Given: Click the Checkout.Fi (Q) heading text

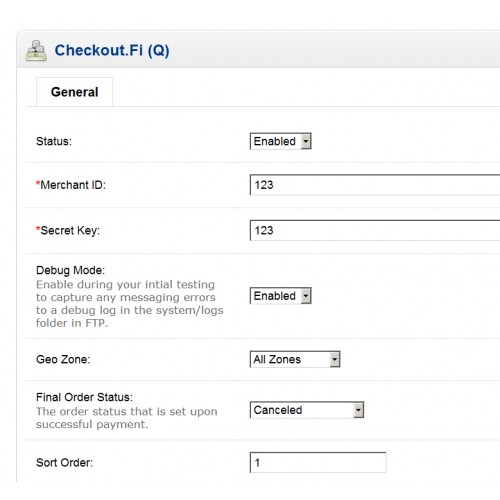Looking at the screenshot, I should (112, 50).
